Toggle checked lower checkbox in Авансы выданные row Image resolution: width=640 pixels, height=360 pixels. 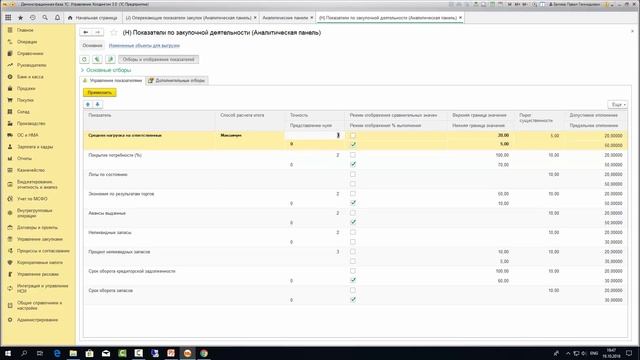353,222
